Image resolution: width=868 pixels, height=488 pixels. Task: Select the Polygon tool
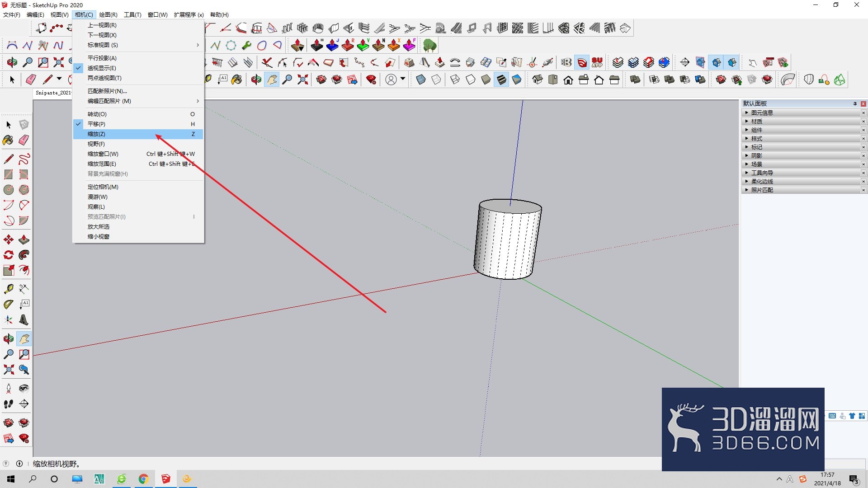tap(24, 190)
